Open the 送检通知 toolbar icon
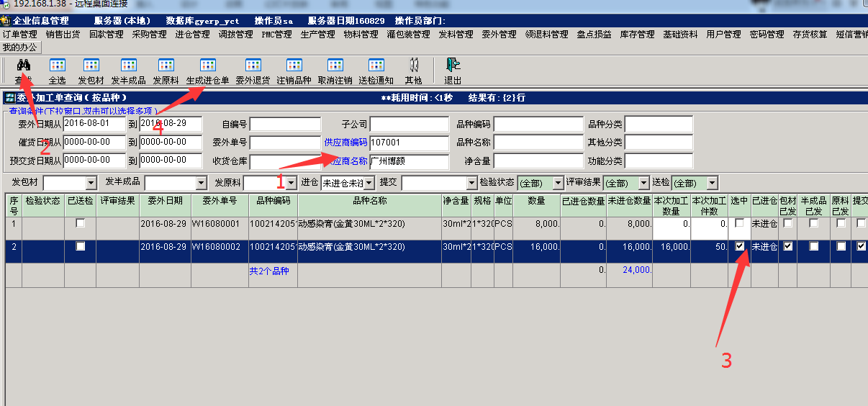 (376, 66)
